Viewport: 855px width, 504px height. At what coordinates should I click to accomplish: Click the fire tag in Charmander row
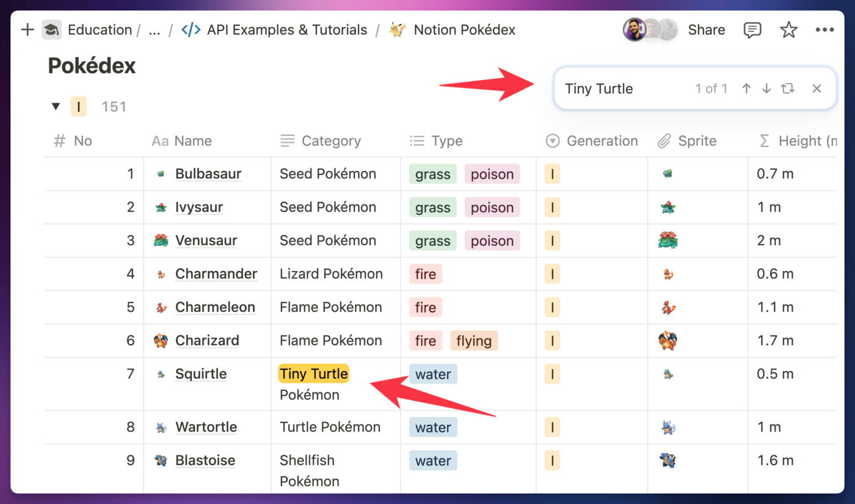point(426,274)
